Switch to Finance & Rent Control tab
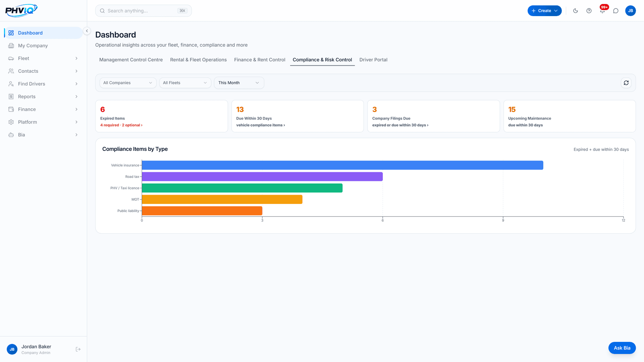The height and width of the screenshot is (362, 644). (x=260, y=60)
